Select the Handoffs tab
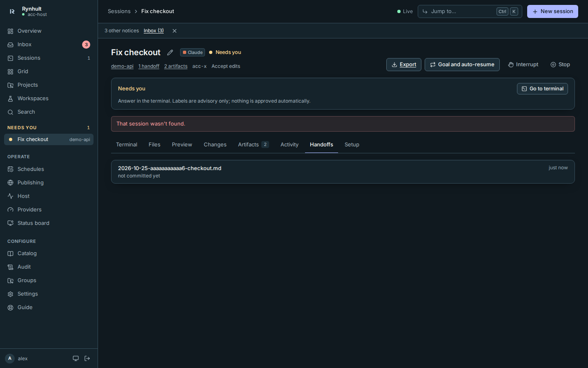The height and width of the screenshot is (368, 588). point(321,145)
